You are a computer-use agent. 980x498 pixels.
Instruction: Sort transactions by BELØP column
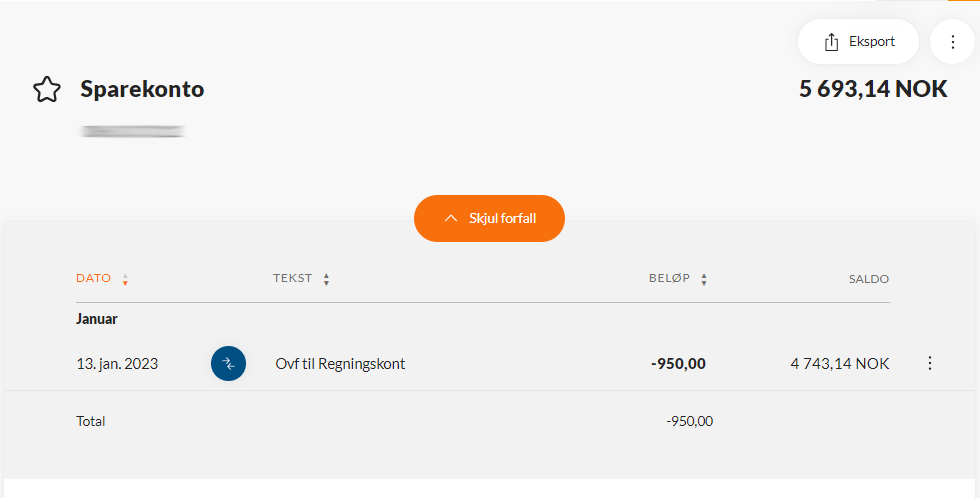[669, 278]
